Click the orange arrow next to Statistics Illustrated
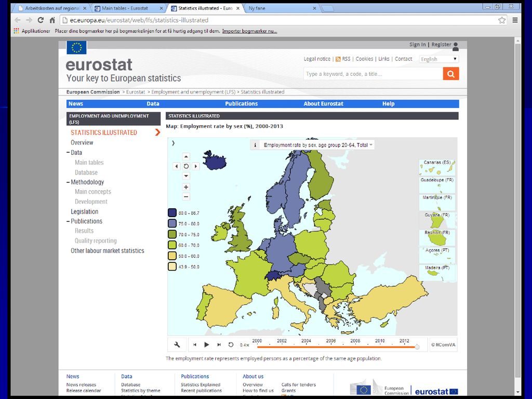Image resolution: width=532 pixels, height=399 pixels. tap(157, 132)
